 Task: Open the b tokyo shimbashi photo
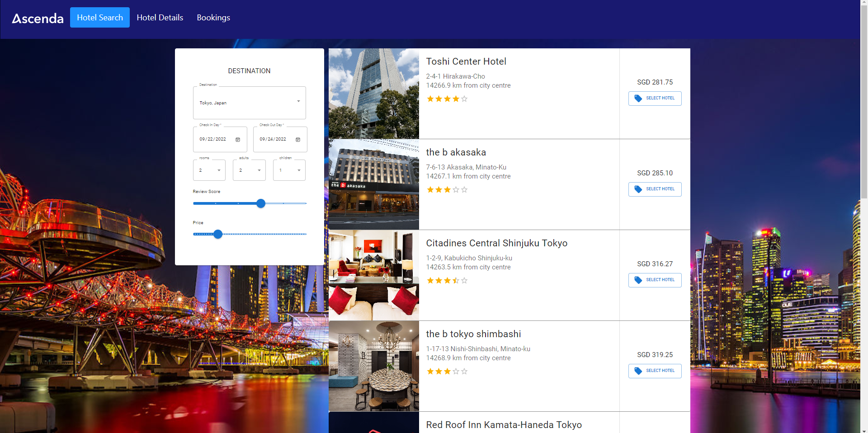pos(374,366)
